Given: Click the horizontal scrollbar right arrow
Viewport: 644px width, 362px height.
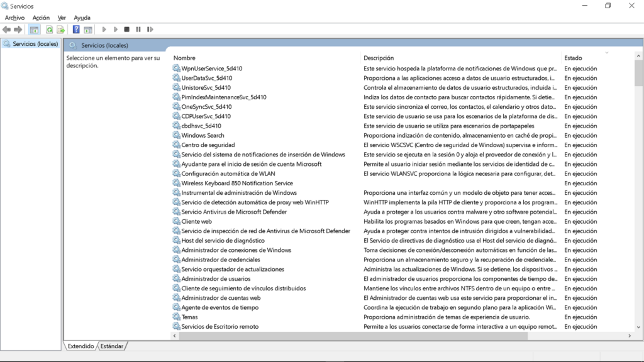Looking at the screenshot, I should (630, 336).
